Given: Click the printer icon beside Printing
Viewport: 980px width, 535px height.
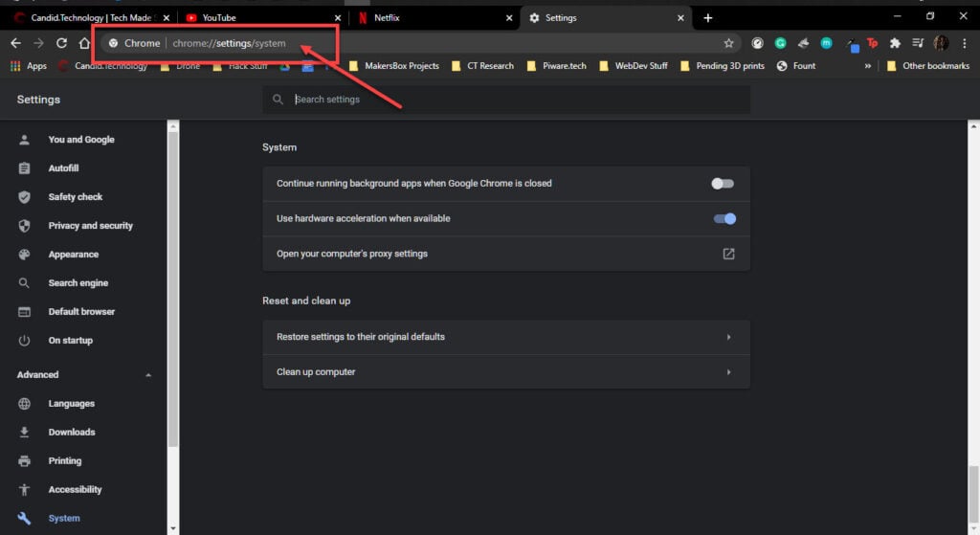Looking at the screenshot, I should point(24,460).
